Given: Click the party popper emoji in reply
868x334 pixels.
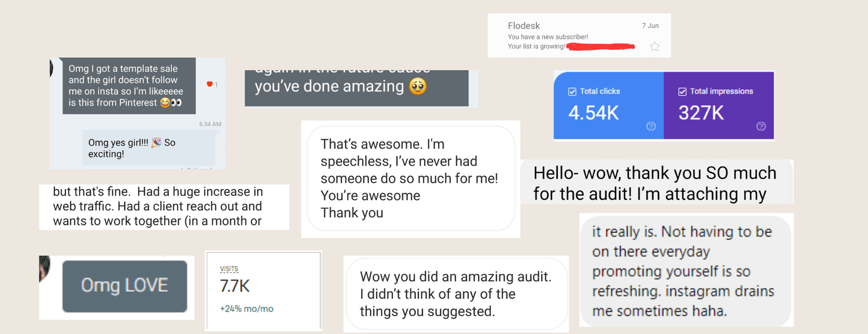Looking at the screenshot, I should 156,142.
